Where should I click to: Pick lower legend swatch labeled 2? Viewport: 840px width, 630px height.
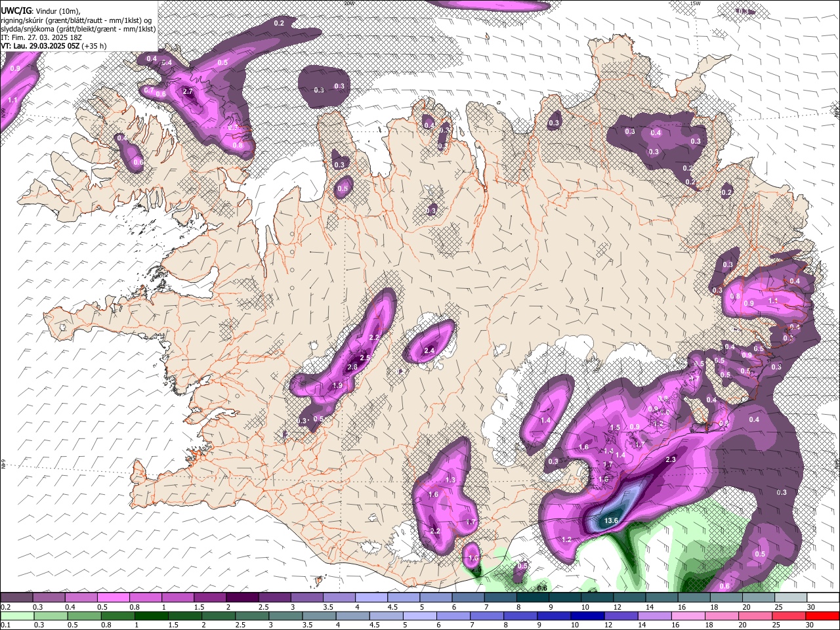(218, 616)
